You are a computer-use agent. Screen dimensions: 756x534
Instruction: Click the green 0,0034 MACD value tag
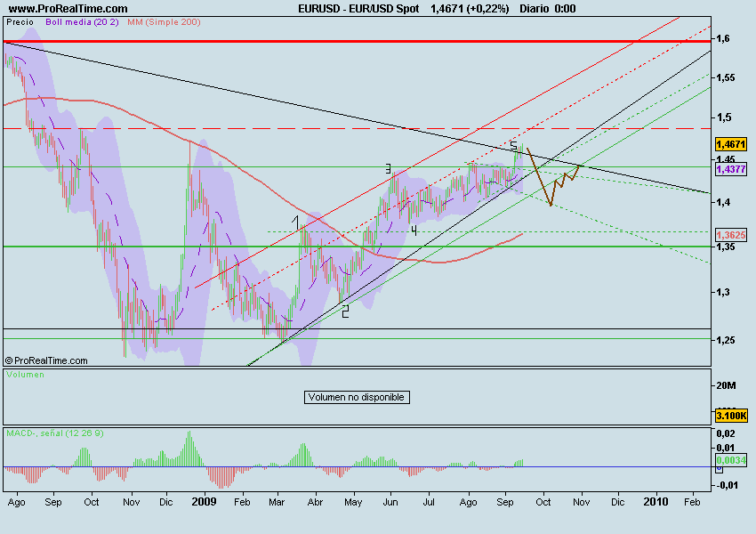coord(731,460)
